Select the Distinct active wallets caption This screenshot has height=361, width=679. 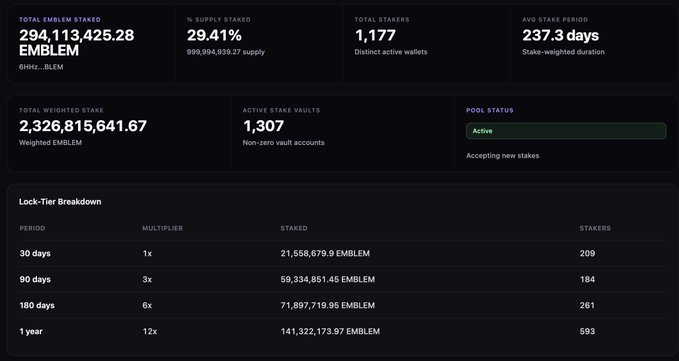[x=391, y=52]
